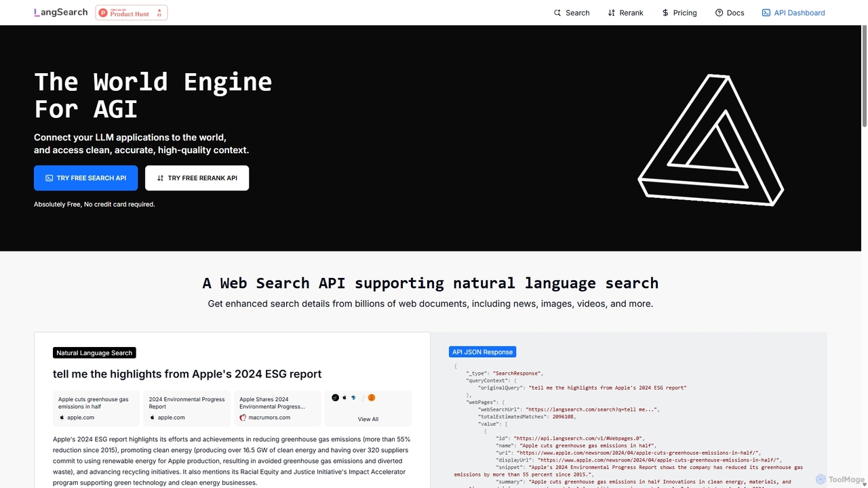Click TRY FREE RERANK API button

pyautogui.click(x=197, y=178)
